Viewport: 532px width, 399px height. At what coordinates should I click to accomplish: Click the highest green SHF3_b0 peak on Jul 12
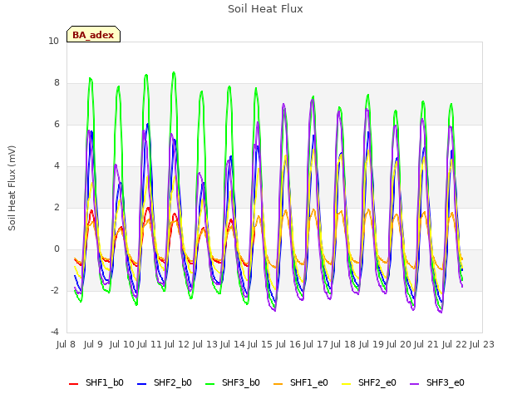174,72
